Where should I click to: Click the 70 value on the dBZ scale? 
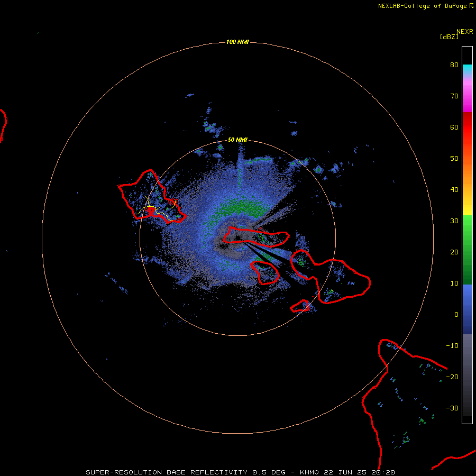(x=454, y=96)
